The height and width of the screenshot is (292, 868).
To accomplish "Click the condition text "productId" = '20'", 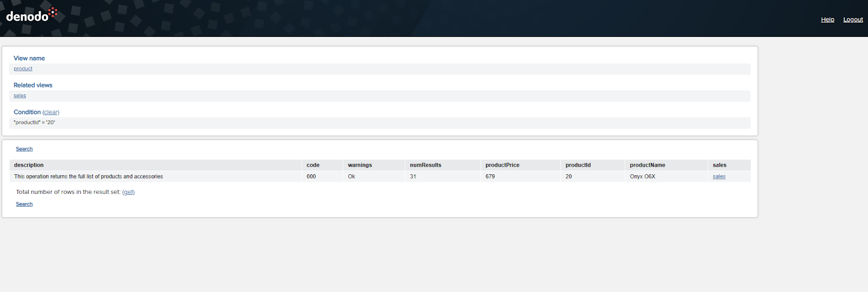I will pyautogui.click(x=34, y=123).
